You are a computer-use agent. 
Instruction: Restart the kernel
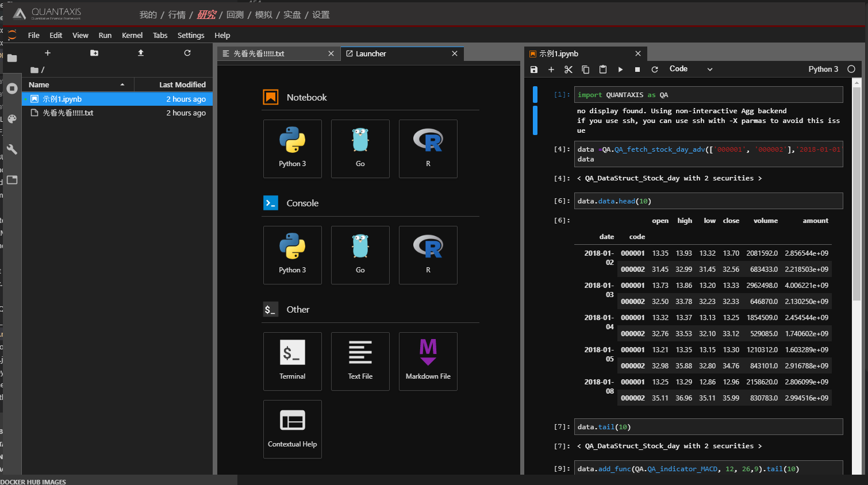(655, 70)
